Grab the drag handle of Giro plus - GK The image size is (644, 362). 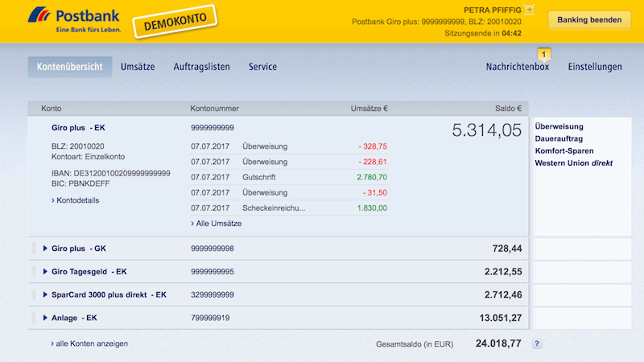(34, 249)
